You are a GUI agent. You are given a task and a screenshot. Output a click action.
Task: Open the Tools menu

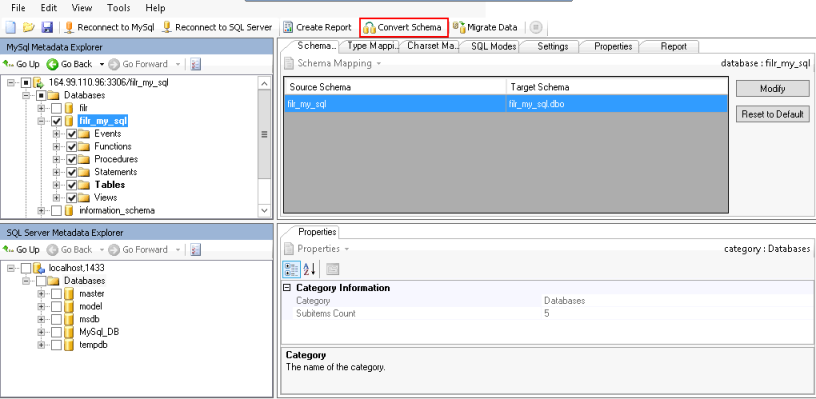[119, 8]
